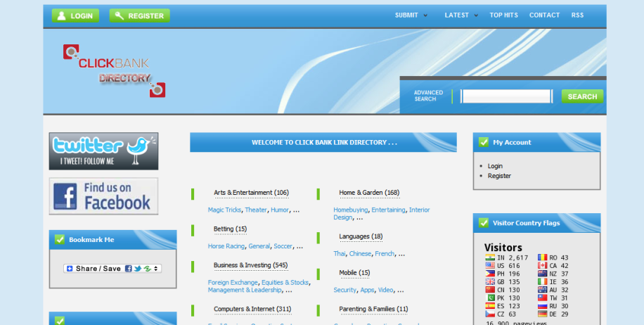Screen dimensions: 644x325
Task: Focus the search text field
Action: click(506, 96)
